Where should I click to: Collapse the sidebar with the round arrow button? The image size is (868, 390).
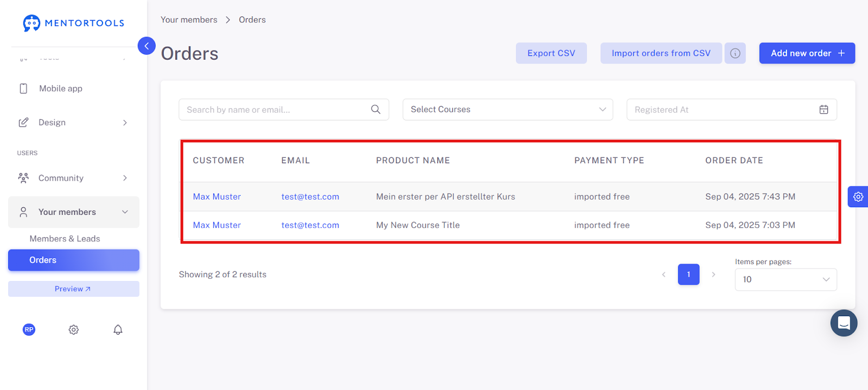146,46
